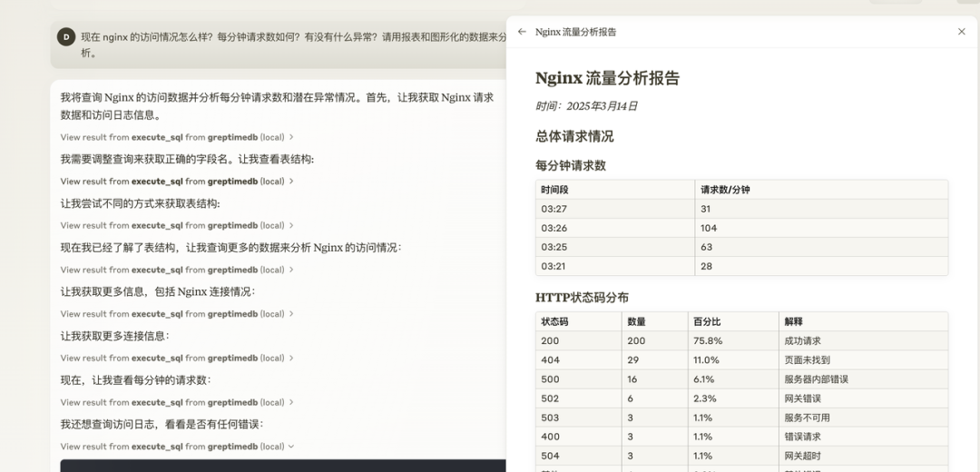The image size is (980, 472).
Task: Click the '总体请求情况' section heading
Action: 574,136
